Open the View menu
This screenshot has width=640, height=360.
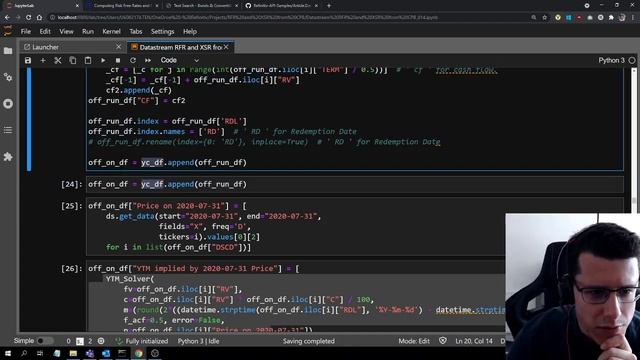pyautogui.click(x=66, y=31)
